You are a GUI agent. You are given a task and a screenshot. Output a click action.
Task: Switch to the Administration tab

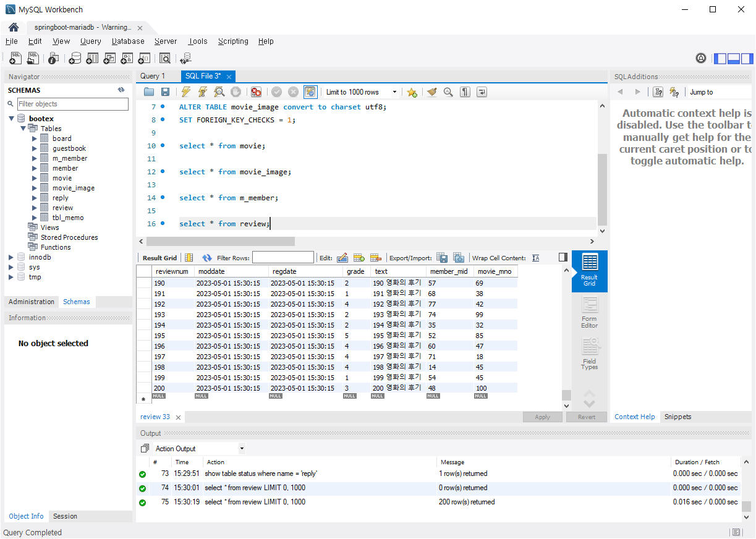coord(32,302)
